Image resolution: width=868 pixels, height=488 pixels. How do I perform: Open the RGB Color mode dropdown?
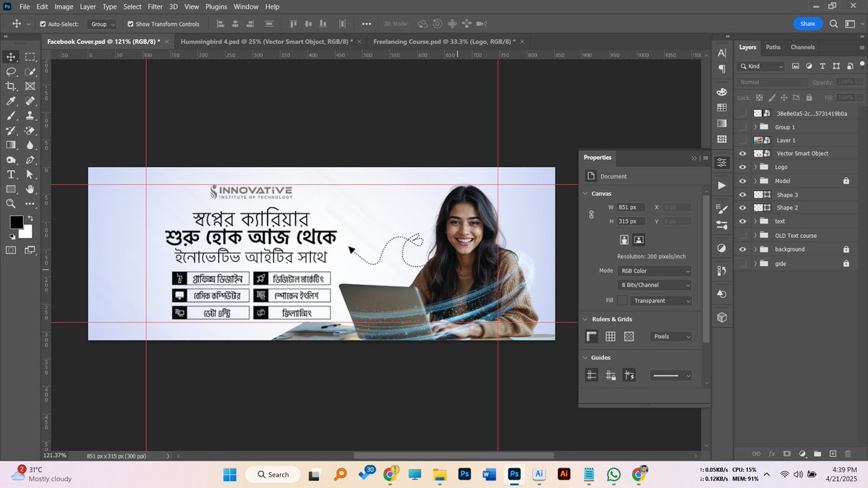point(655,270)
